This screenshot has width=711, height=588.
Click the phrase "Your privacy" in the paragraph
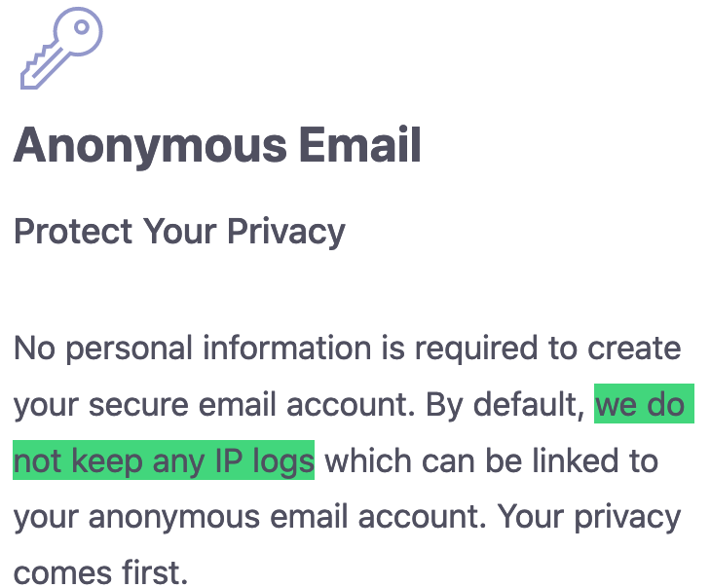click(x=589, y=518)
